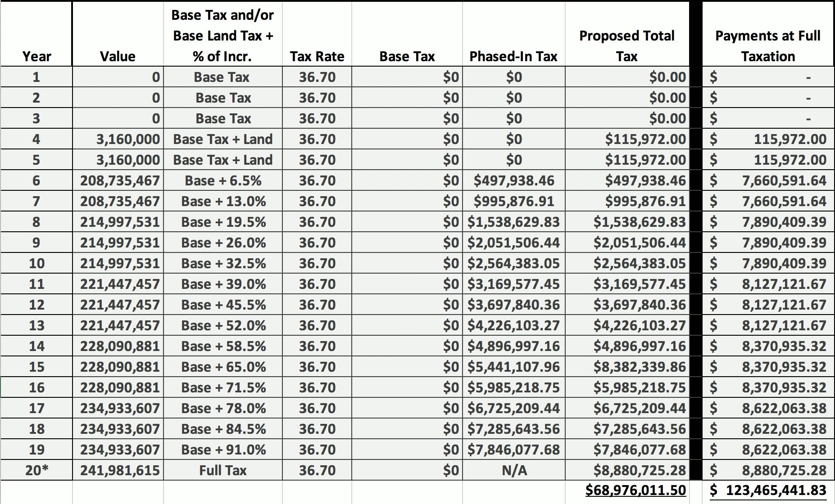
Task: Click the 241,981,615 value cell
Action: pos(120,470)
